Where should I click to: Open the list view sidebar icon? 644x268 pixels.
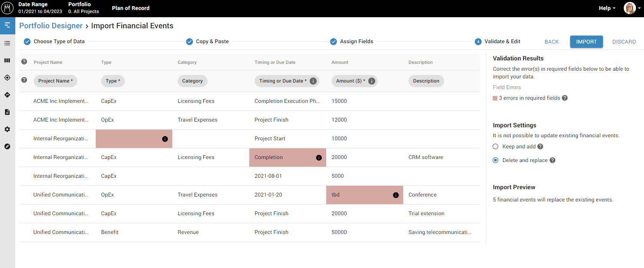(7, 43)
